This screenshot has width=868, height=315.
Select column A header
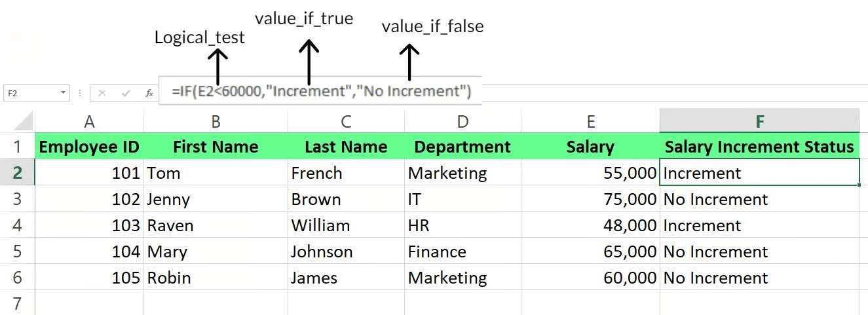(x=90, y=121)
